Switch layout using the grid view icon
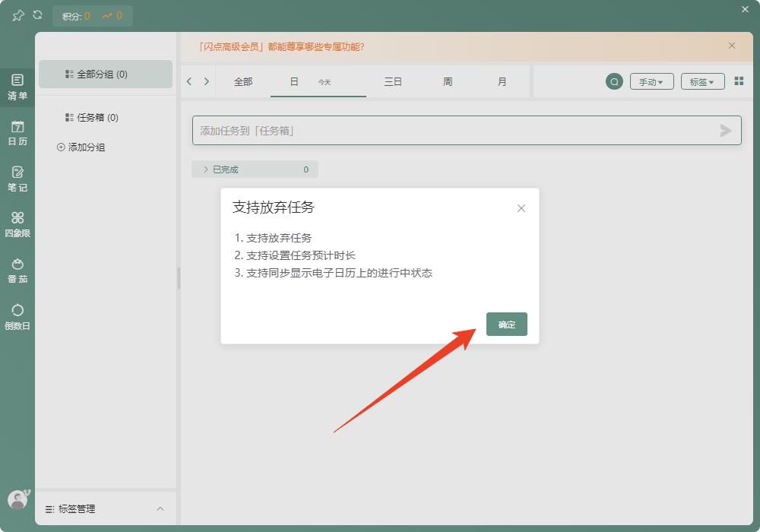The width and height of the screenshot is (760, 532). coord(738,81)
